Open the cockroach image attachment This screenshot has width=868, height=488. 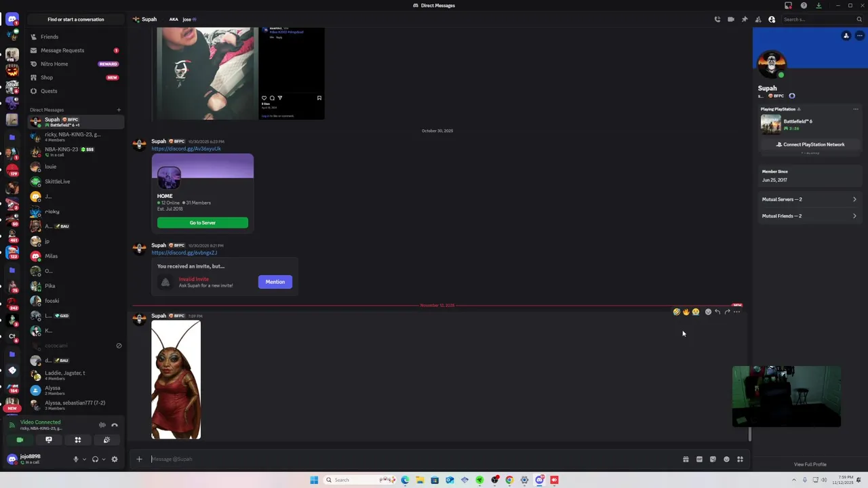coord(176,380)
